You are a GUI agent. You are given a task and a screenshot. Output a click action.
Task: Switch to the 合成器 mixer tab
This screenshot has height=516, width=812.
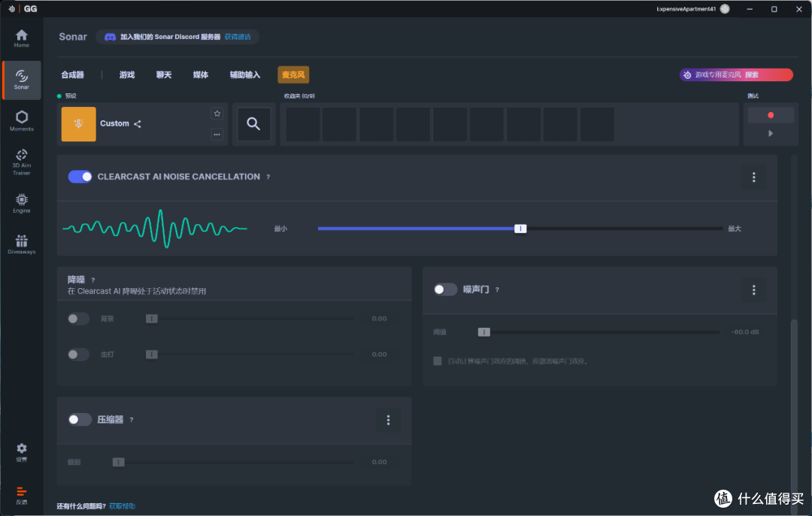72,74
